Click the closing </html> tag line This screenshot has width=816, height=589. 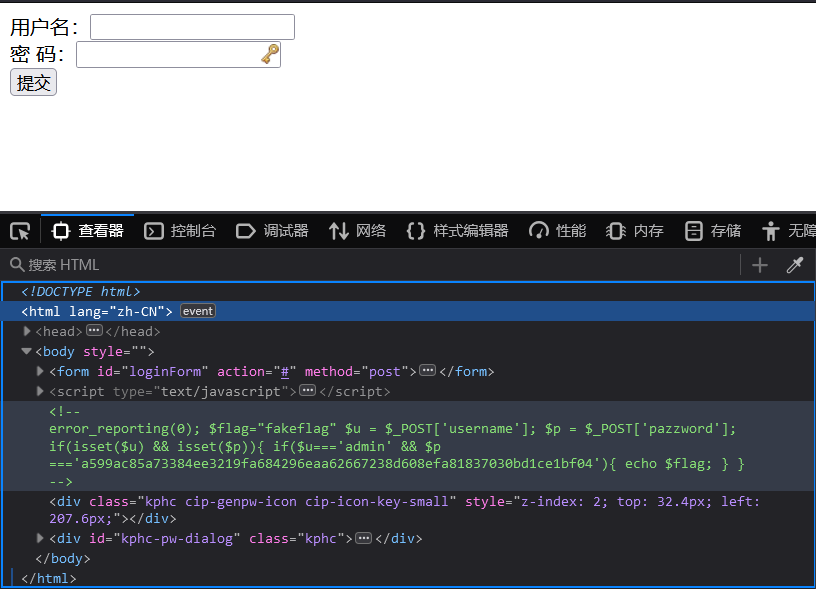48,578
